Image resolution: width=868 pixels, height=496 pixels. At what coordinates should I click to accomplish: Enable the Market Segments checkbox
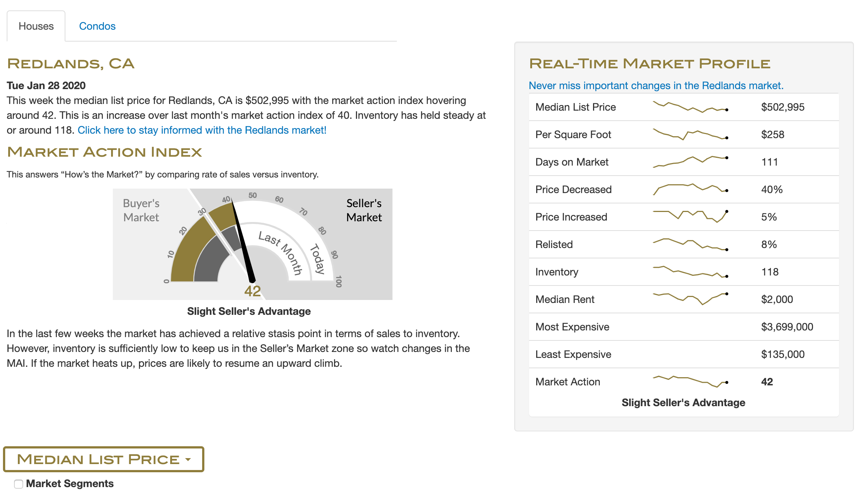[19, 484]
